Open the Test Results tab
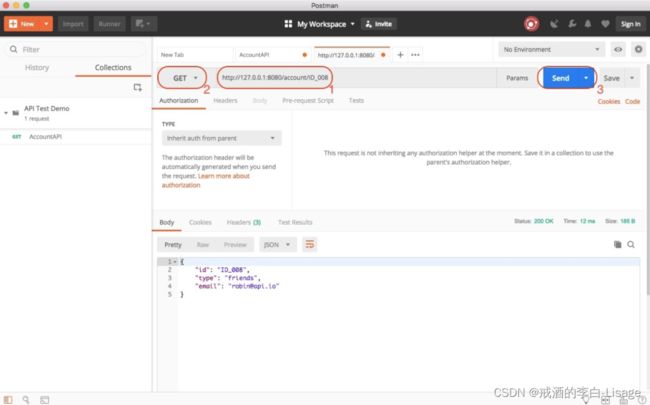Viewport: 650px width, 405px height. point(295,223)
